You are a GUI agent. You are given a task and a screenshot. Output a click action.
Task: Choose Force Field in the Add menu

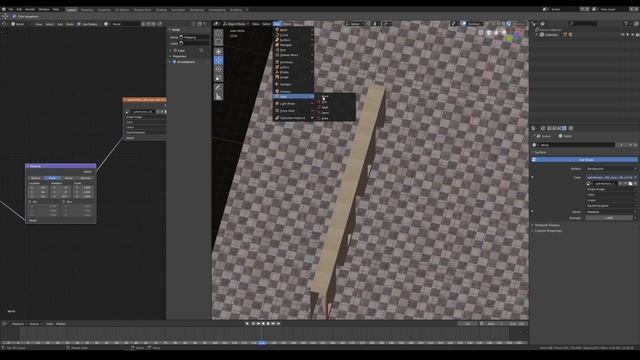point(293,111)
